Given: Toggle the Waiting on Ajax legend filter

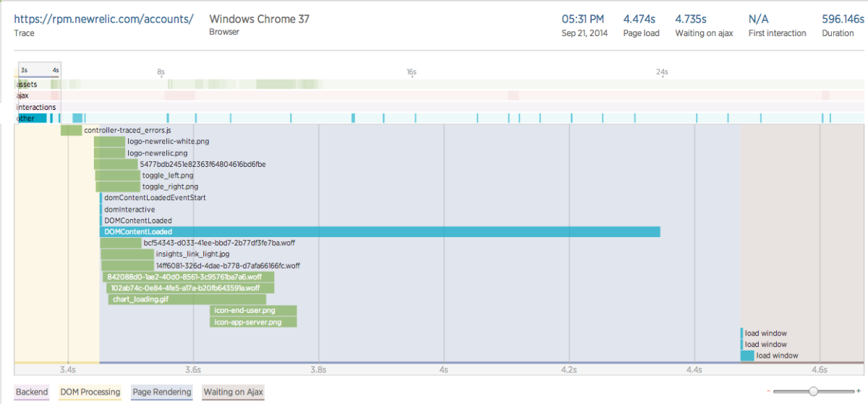Looking at the screenshot, I should point(234,392).
